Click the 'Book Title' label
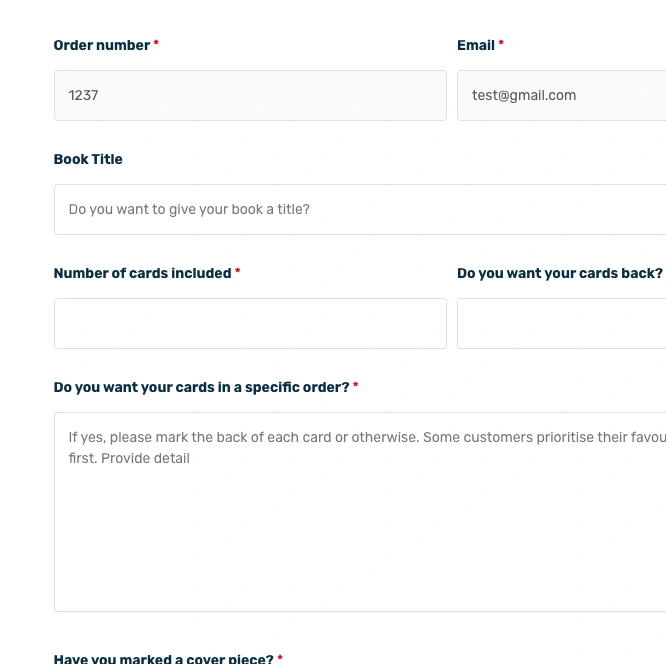The height and width of the screenshot is (664, 666). pos(88,159)
